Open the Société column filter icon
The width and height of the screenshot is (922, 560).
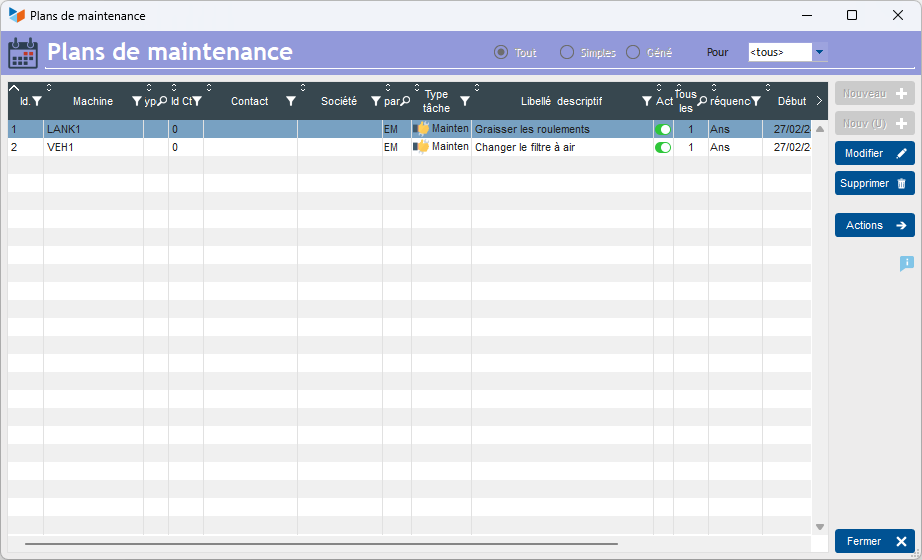tap(375, 101)
